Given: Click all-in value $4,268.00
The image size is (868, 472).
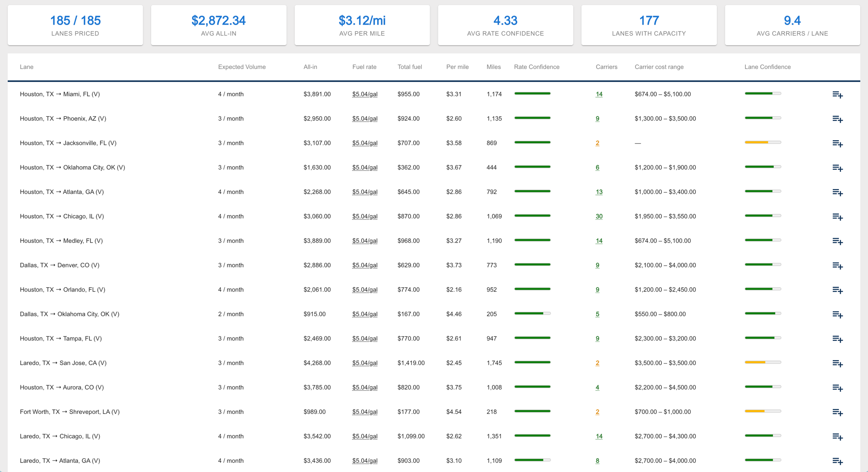Looking at the screenshot, I should click(x=317, y=363).
